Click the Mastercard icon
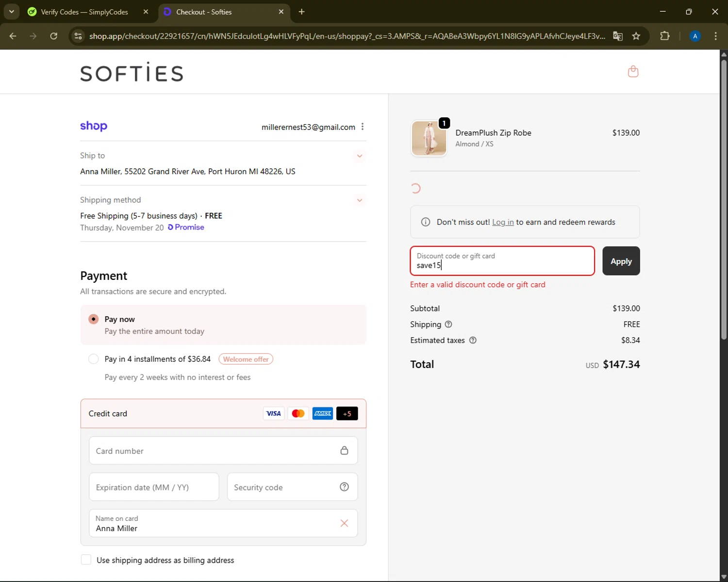Viewport: 728px width, 582px height. [x=298, y=414]
